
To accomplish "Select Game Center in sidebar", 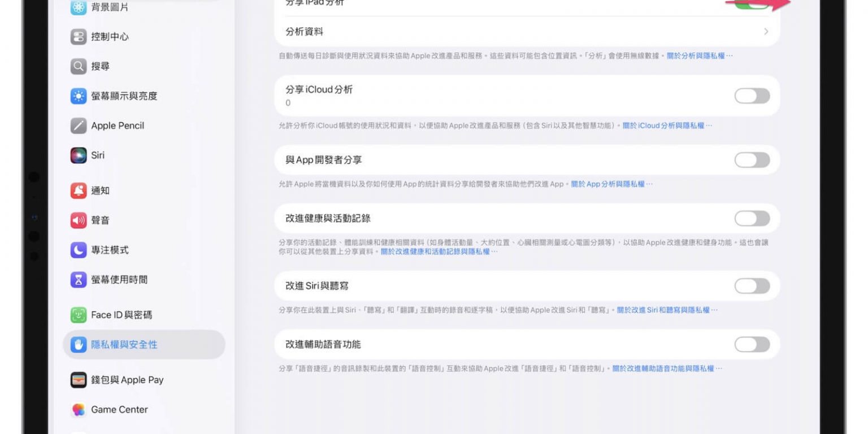I will tap(119, 410).
